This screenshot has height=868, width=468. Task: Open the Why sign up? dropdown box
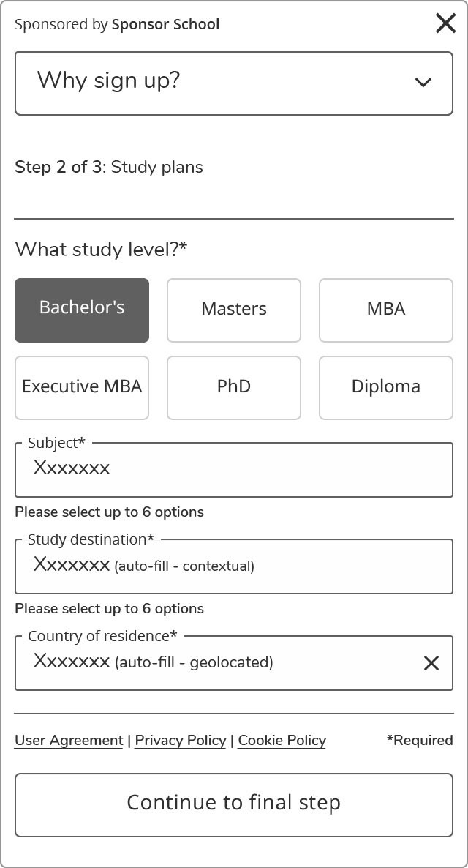233,83
